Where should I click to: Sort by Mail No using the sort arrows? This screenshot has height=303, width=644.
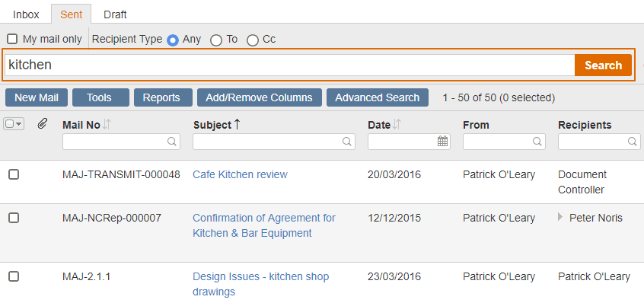107,125
